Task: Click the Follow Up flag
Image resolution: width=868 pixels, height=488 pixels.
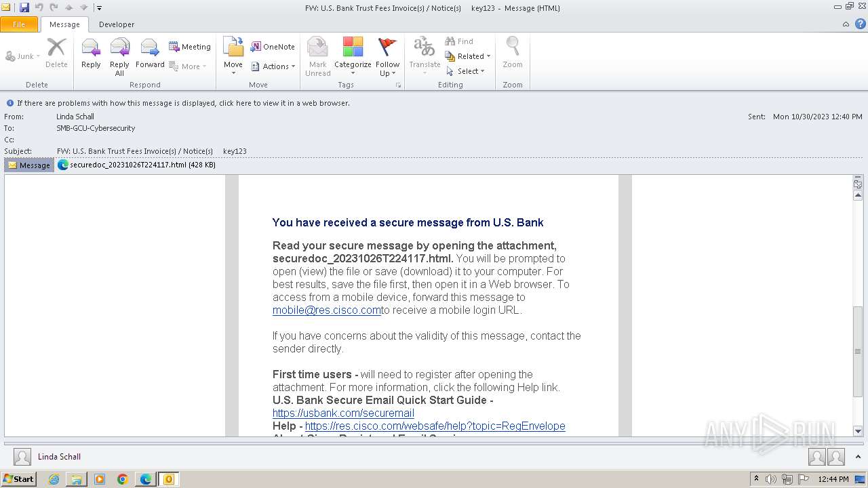Action: (387, 57)
